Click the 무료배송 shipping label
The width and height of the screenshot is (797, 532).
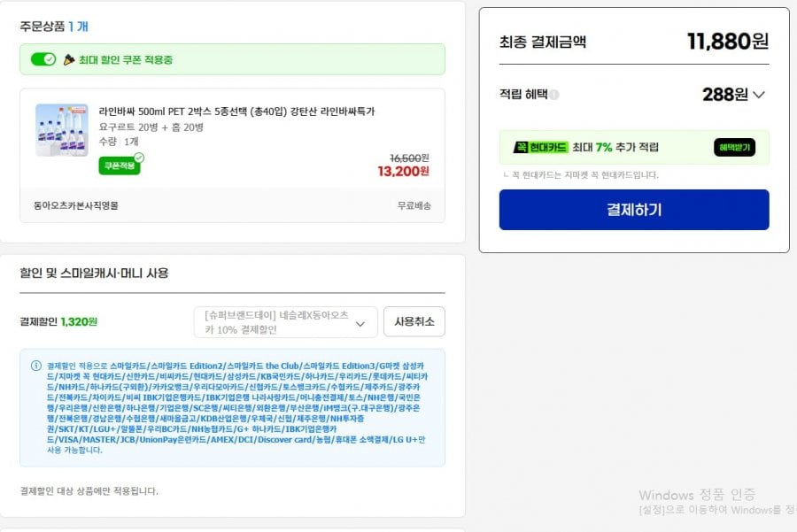point(414,205)
